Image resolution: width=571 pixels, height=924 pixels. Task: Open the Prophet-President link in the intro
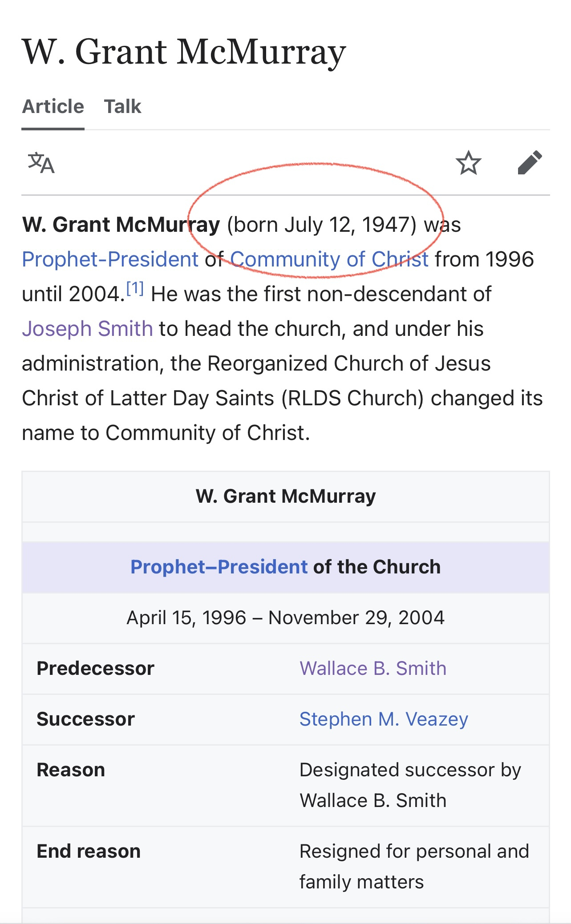(110, 259)
